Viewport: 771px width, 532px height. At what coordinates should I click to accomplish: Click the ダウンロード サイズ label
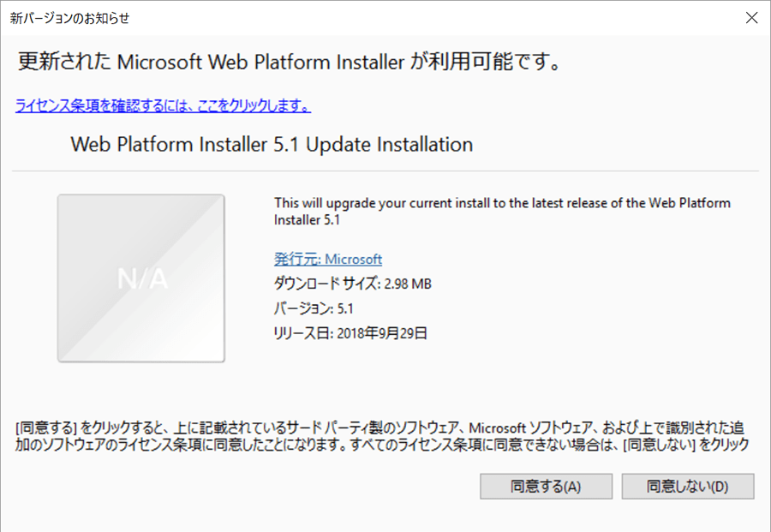click(326, 284)
